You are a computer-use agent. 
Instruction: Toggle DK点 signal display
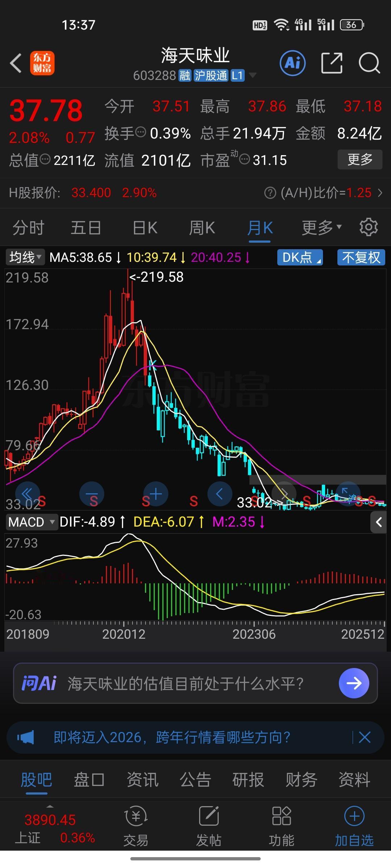point(300,258)
